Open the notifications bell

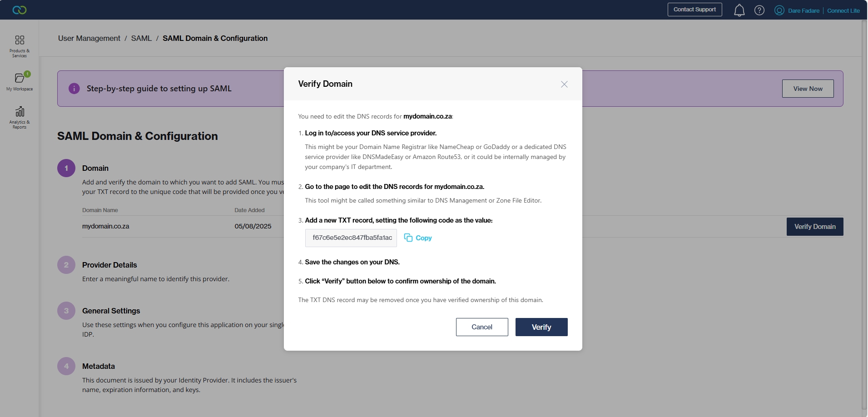click(739, 10)
